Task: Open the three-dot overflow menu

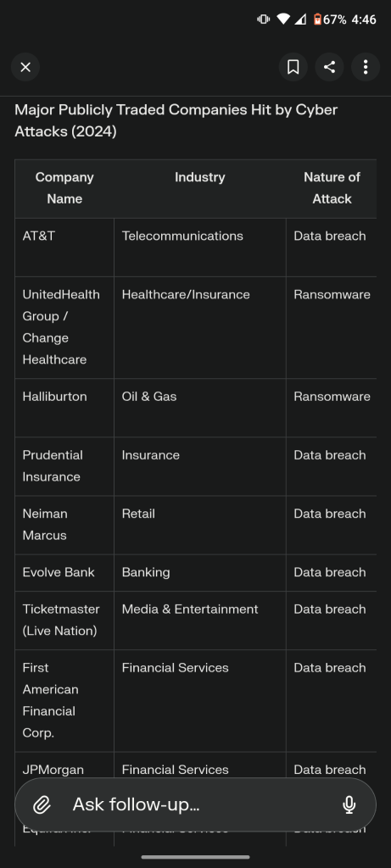Action: tap(366, 68)
